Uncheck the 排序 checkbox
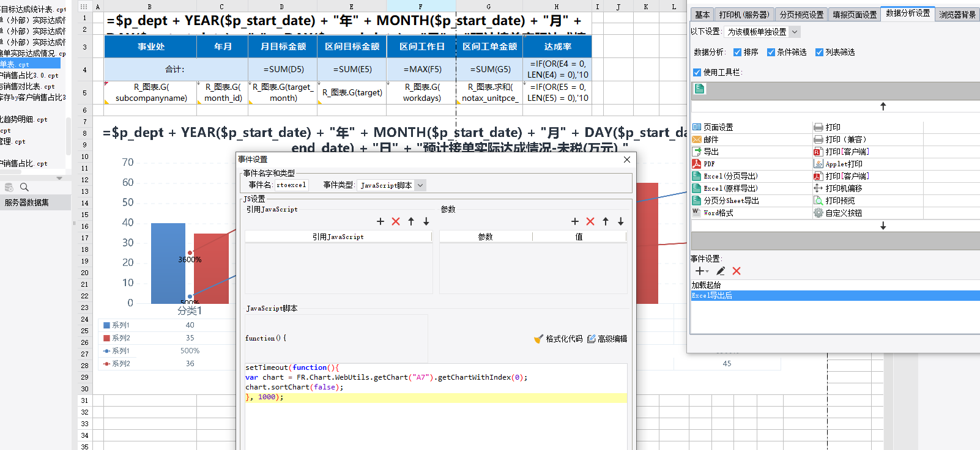Viewport: 980px width, 450px height. click(737, 52)
